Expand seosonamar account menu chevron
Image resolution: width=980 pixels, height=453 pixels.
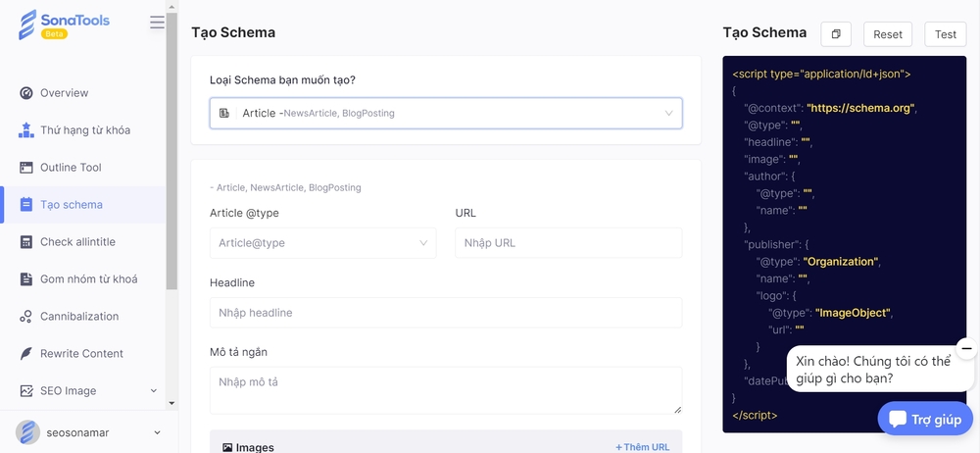point(157,432)
